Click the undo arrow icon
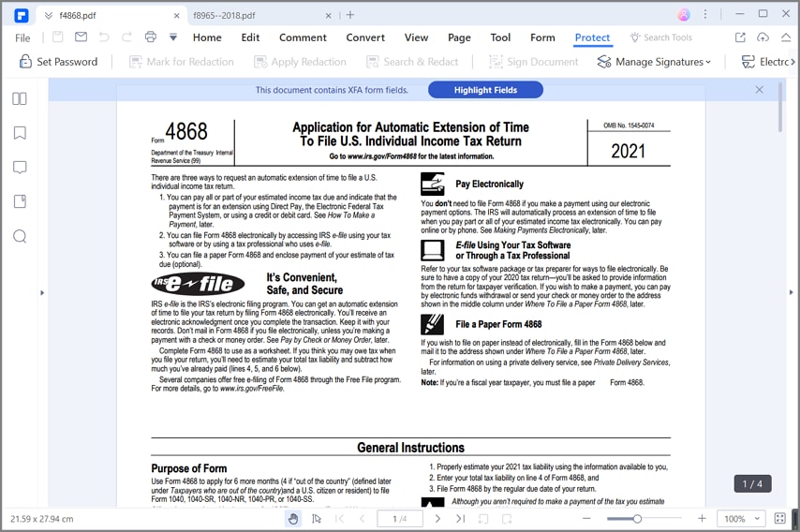The height and width of the screenshot is (532, 800). pyautogui.click(x=104, y=37)
